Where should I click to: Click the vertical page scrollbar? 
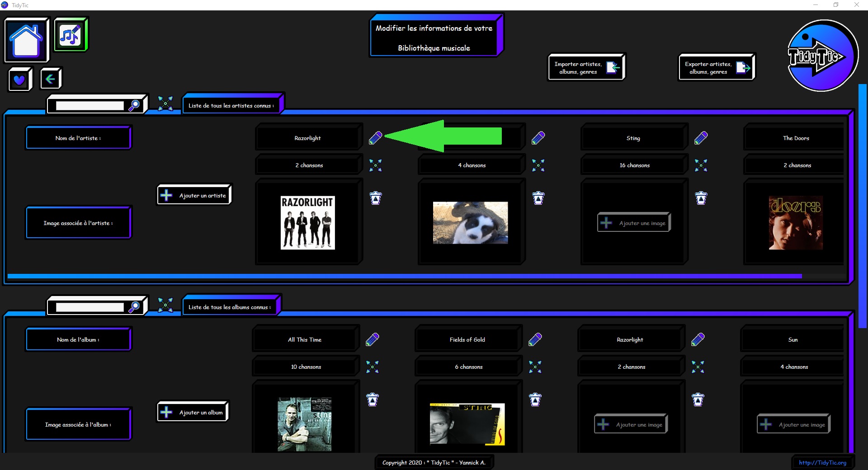point(863,206)
